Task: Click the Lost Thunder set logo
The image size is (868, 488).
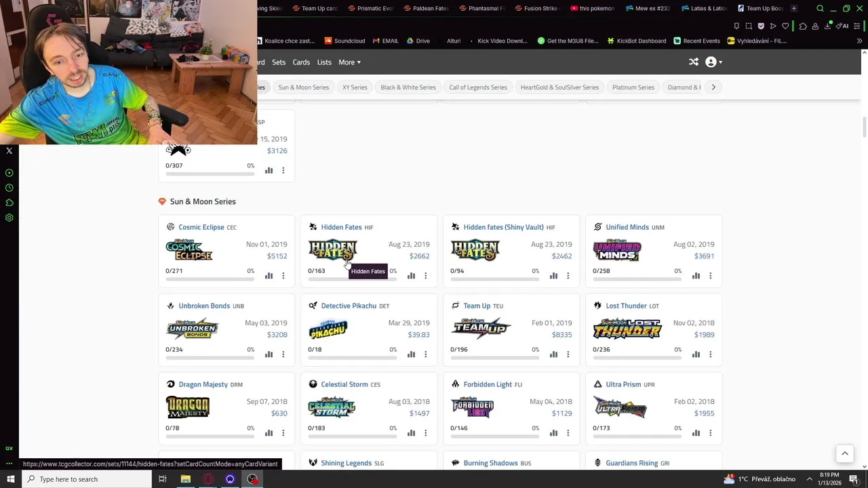Action: (x=627, y=329)
